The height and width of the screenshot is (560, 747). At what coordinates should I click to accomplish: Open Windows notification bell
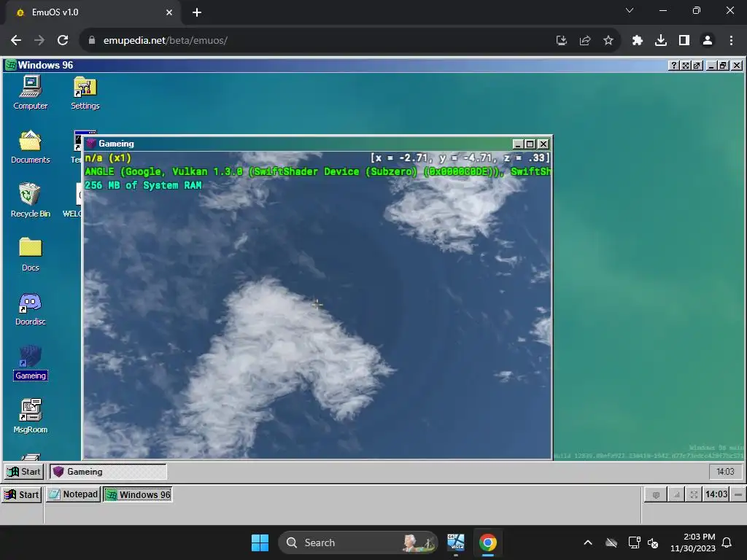coord(727,542)
